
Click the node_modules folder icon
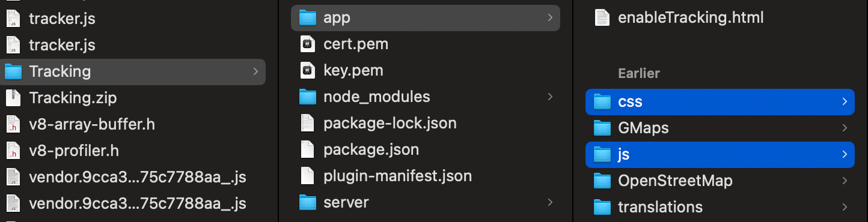click(x=308, y=97)
